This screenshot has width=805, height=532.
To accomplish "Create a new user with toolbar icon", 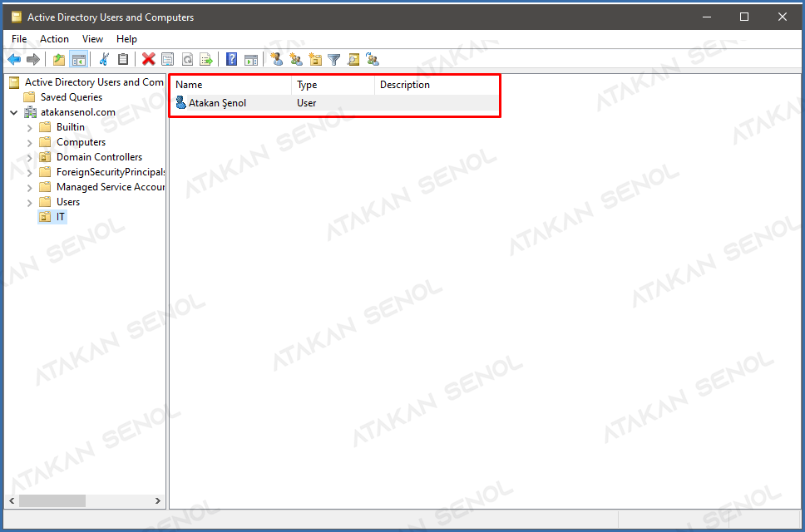I will [x=277, y=60].
